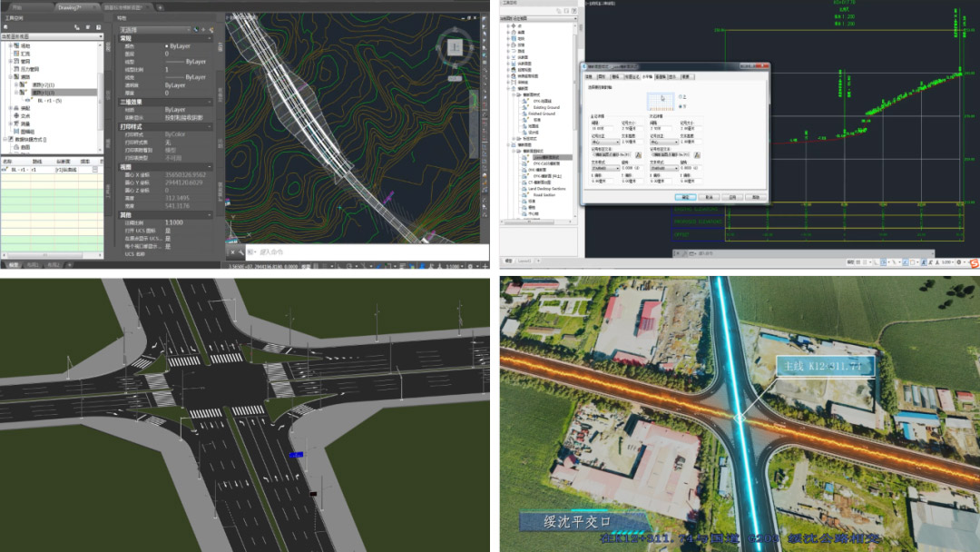The height and width of the screenshot is (552, 980).
Task: Click the ViewCube top face in the drawing viewport
Action: pos(456,46)
